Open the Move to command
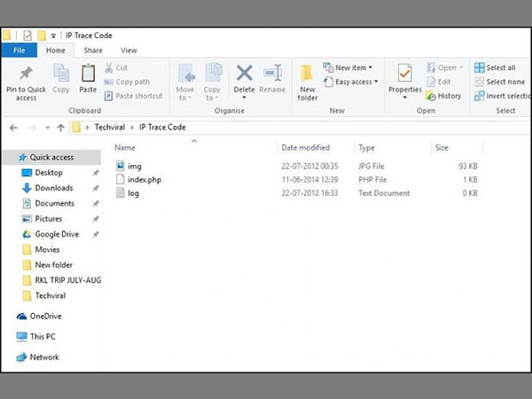532x399 pixels. click(185, 82)
